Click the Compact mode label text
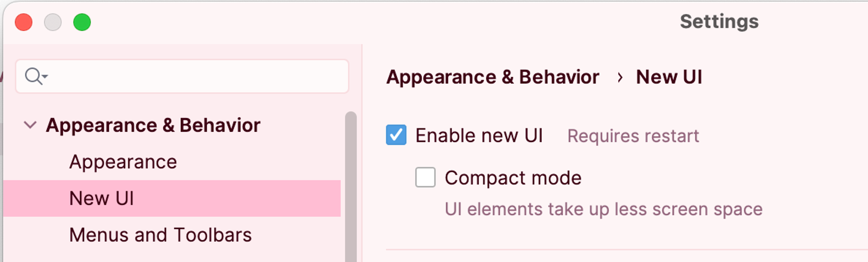 click(x=513, y=178)
